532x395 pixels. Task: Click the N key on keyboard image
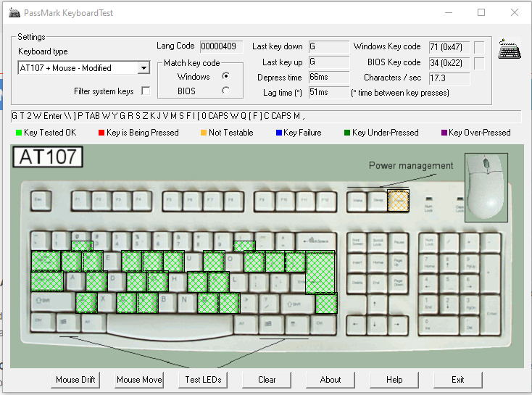click(x=187, y=302)
